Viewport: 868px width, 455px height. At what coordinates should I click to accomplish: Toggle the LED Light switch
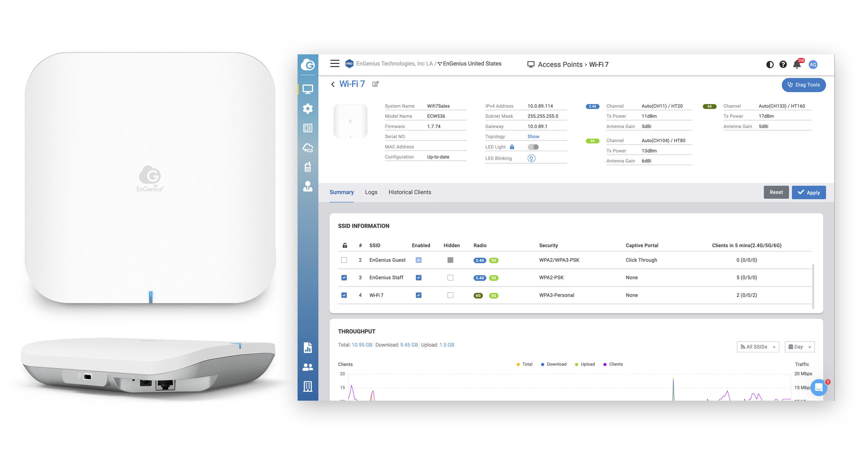(x=533, y=147)
